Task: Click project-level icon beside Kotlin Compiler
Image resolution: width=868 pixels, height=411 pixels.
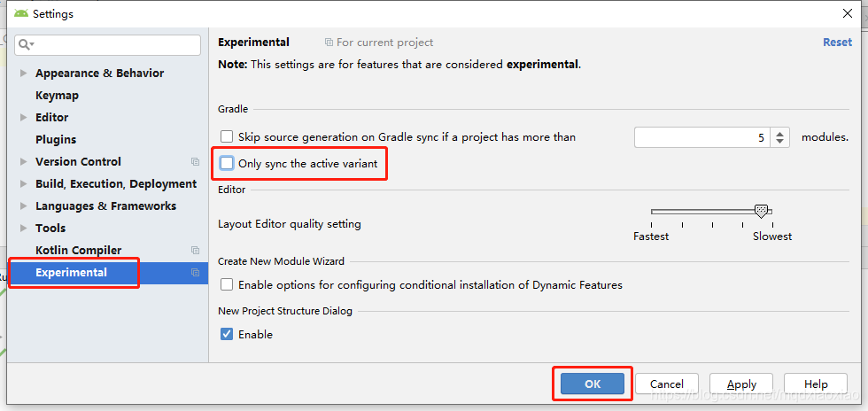Action: click(x=195, y=251)
